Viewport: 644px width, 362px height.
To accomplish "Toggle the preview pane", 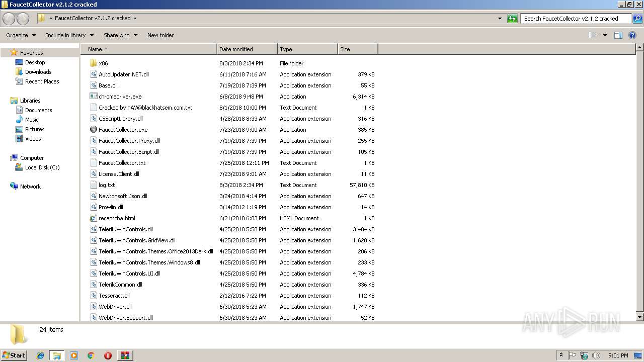I will [618, 35].
